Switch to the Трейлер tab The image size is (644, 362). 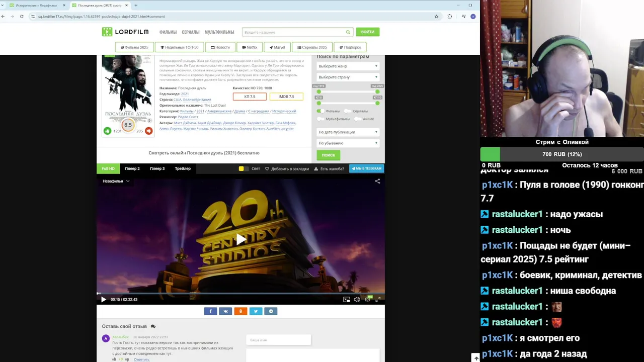[x=183, y=168]
